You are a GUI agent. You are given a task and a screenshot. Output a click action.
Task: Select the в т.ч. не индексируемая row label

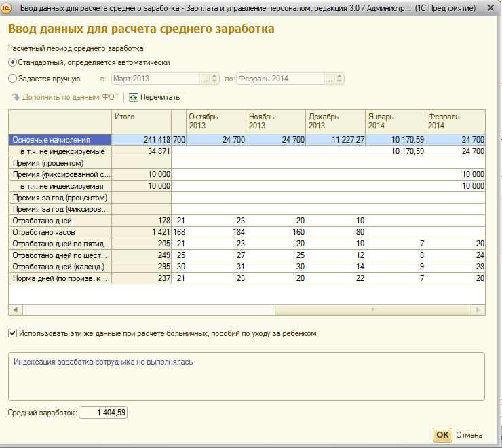point(60,186)
